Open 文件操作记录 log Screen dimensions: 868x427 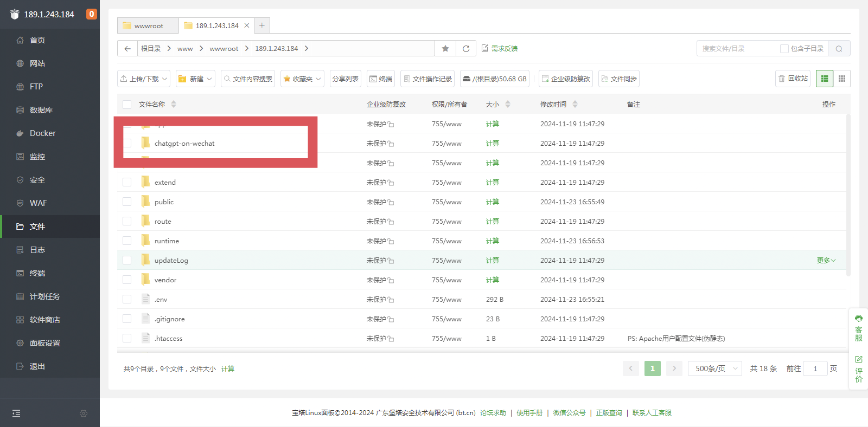point(427,79)
